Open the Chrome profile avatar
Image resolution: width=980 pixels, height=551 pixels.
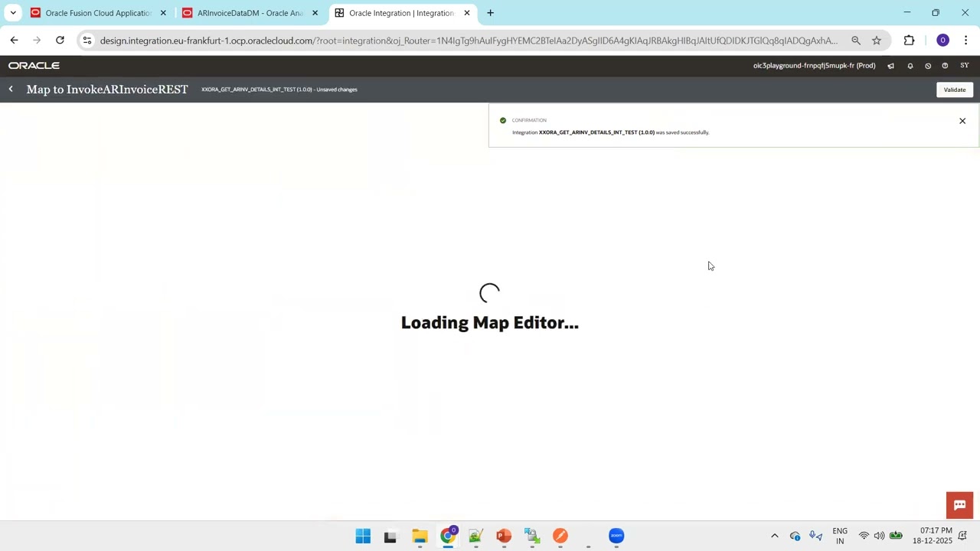tap(942, 41)
